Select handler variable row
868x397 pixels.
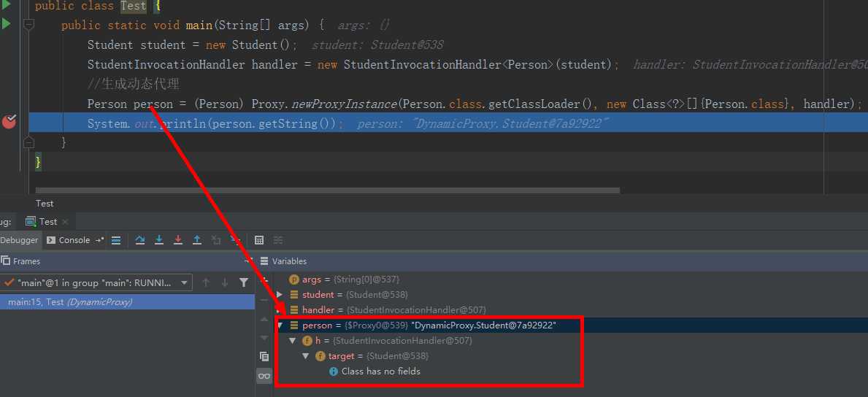point(570,310)
